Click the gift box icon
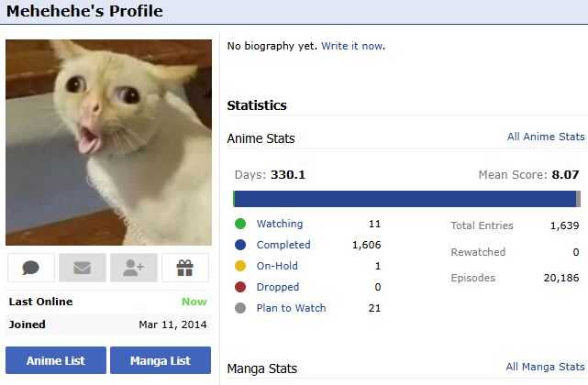The image size is (588, 385). (x=185, y=268)
